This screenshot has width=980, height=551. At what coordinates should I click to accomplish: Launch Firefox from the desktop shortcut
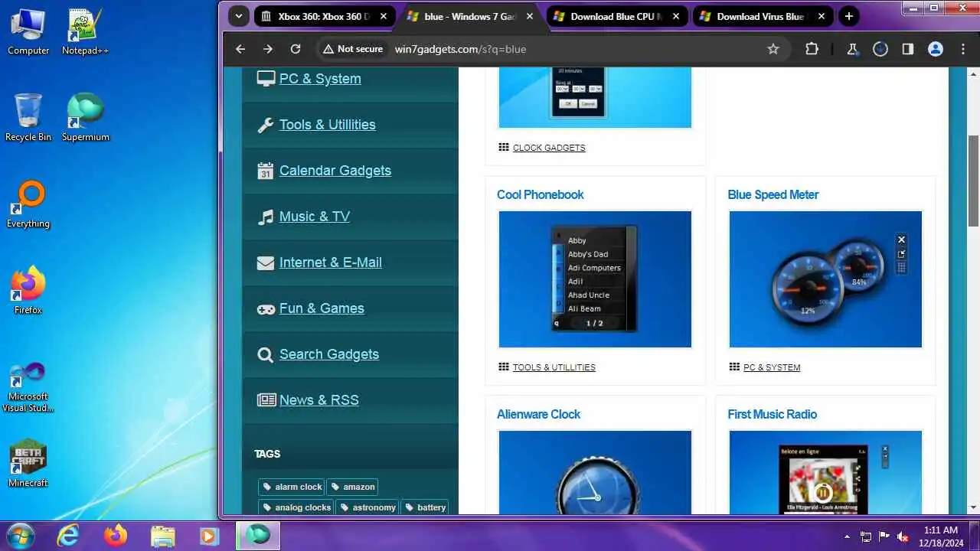(x=28, y=291)
